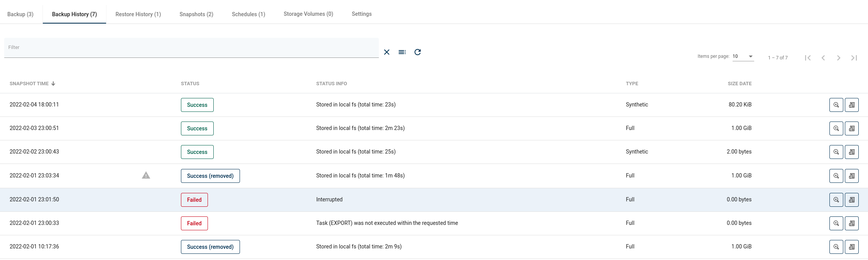View details of Interrupted failed backup
868x260 pixels.
[836, 200]
